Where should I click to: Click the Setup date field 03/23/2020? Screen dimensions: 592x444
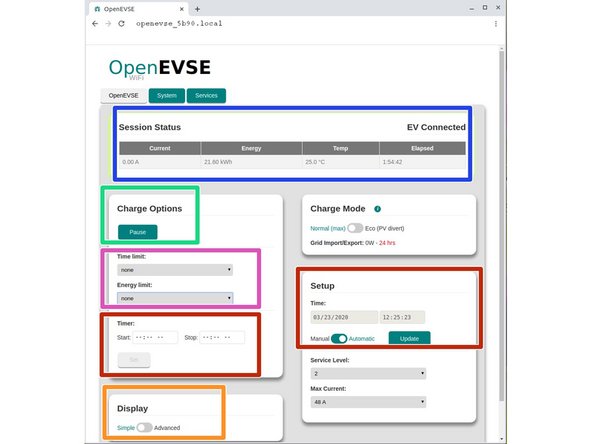[344, 317]
